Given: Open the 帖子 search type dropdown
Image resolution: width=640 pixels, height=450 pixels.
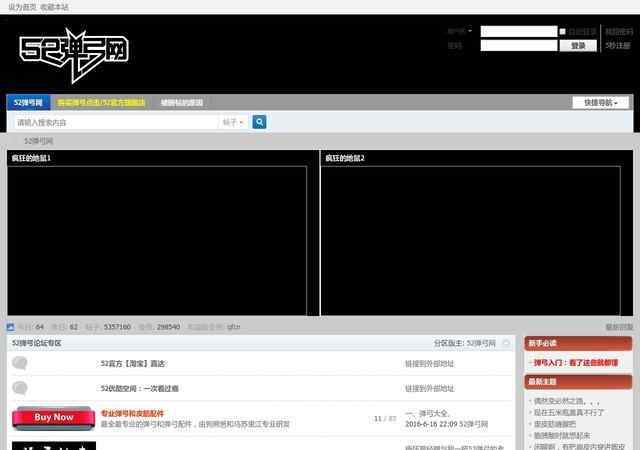Looking at the screenshot, I should (233, 122).
